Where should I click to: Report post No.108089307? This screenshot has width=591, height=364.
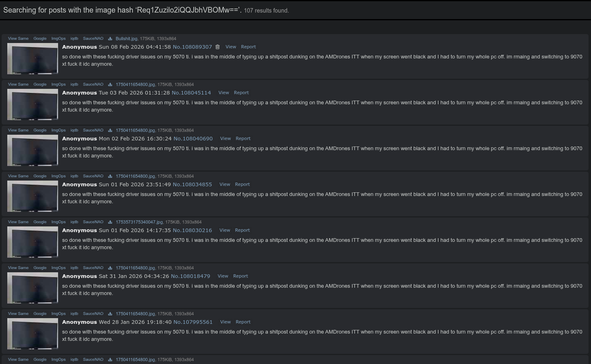(249, 47)
